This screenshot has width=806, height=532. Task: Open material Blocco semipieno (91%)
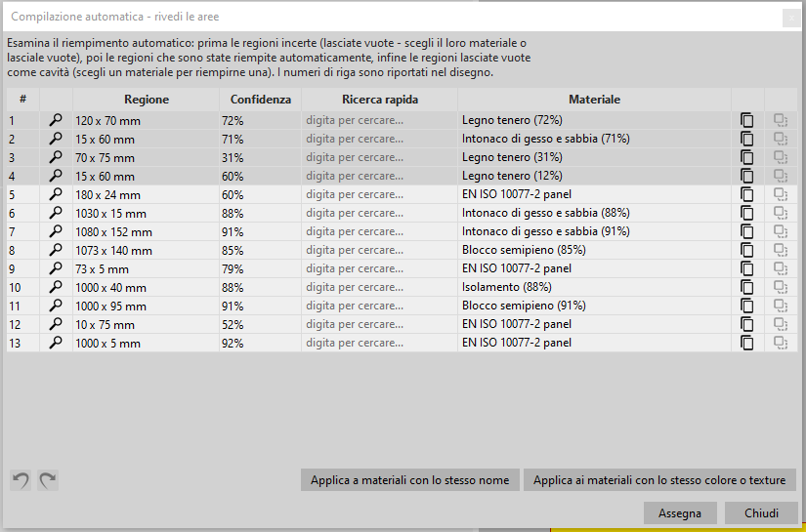pos(594,305)
